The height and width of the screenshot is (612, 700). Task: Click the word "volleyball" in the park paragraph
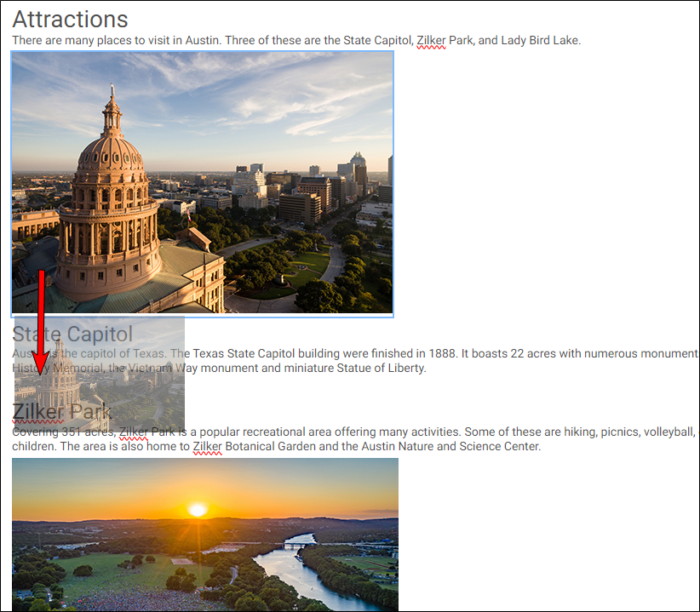coord(668,432)
